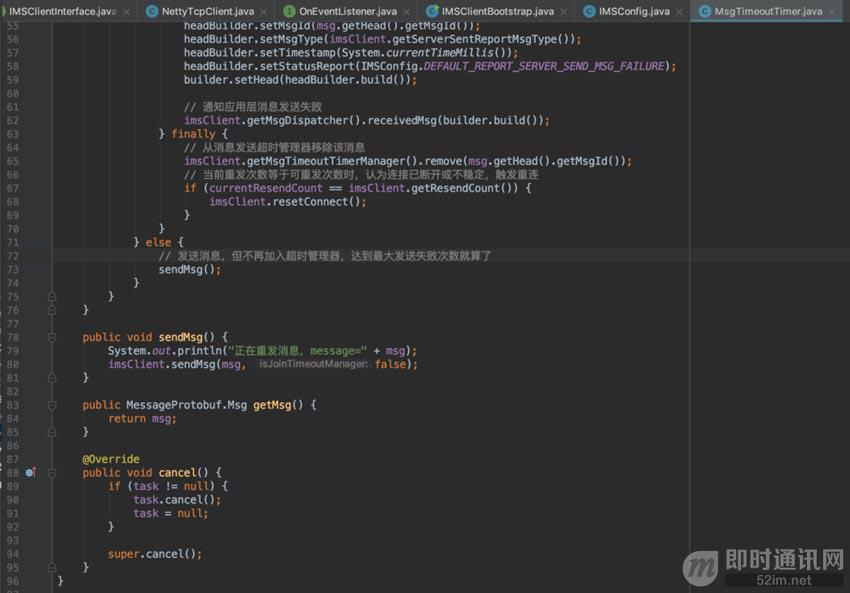850x593 pixels.
Task: Select the OnEventListener.java tab
Action: click(347, 11)
